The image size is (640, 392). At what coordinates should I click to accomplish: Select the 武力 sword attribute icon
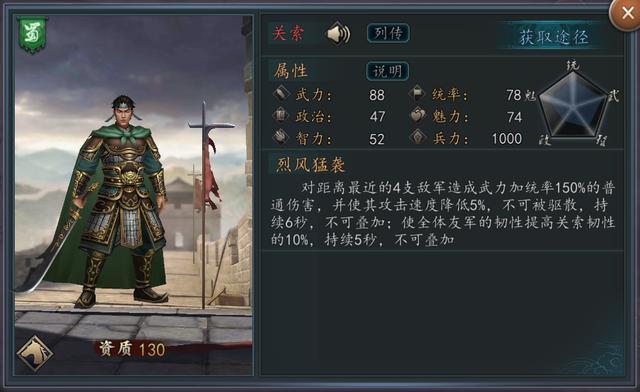[x=282, y=94]
